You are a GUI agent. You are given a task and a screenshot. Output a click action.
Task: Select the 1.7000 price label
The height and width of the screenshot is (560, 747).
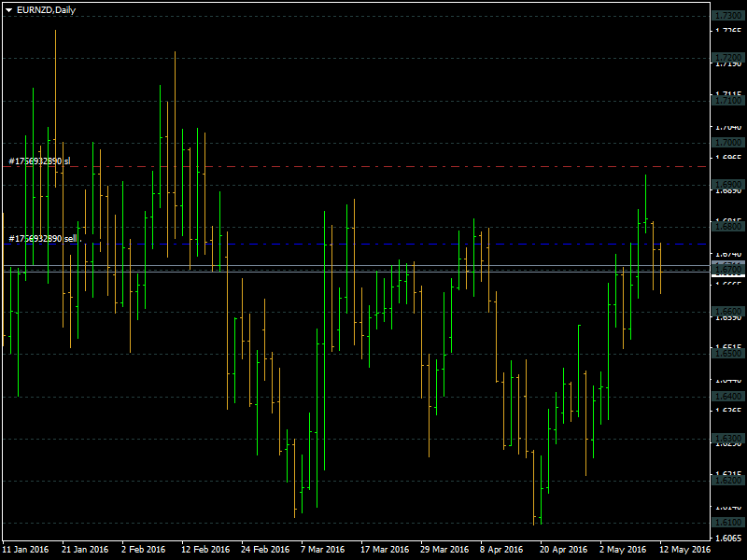coord(728,143)
